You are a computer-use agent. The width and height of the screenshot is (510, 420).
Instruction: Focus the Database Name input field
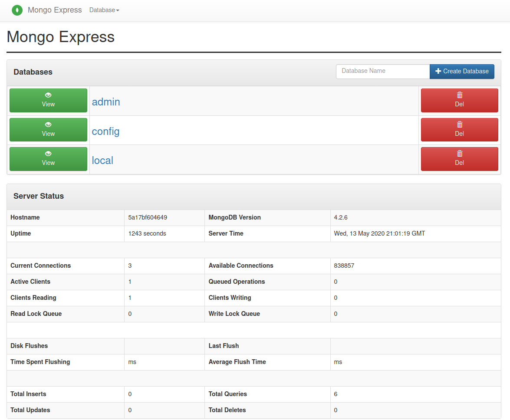(x=382, y=71)
